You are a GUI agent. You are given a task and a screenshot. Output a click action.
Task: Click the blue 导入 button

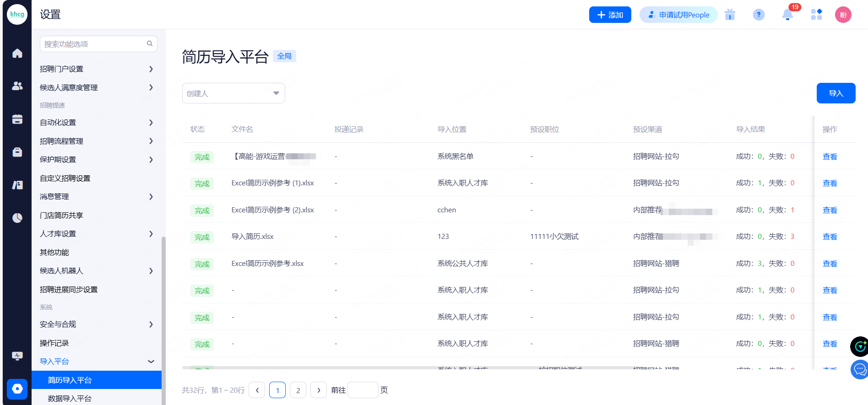coord(835,93)
